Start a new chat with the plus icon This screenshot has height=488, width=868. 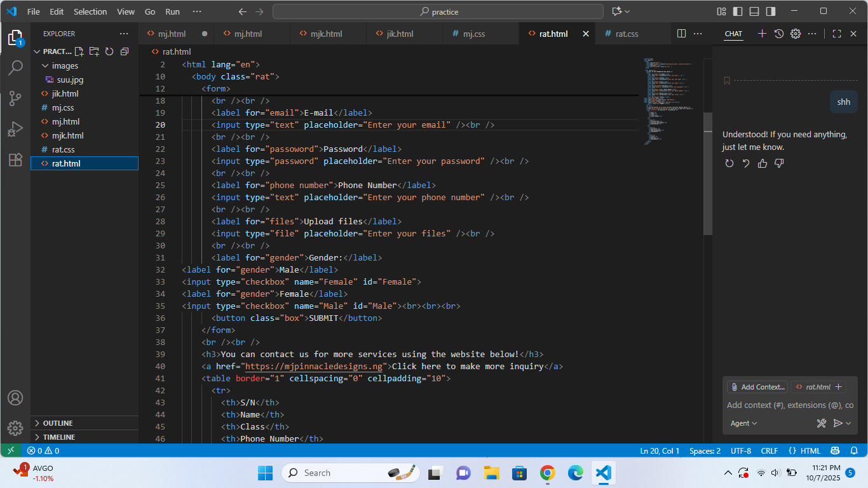coord(762,34)
